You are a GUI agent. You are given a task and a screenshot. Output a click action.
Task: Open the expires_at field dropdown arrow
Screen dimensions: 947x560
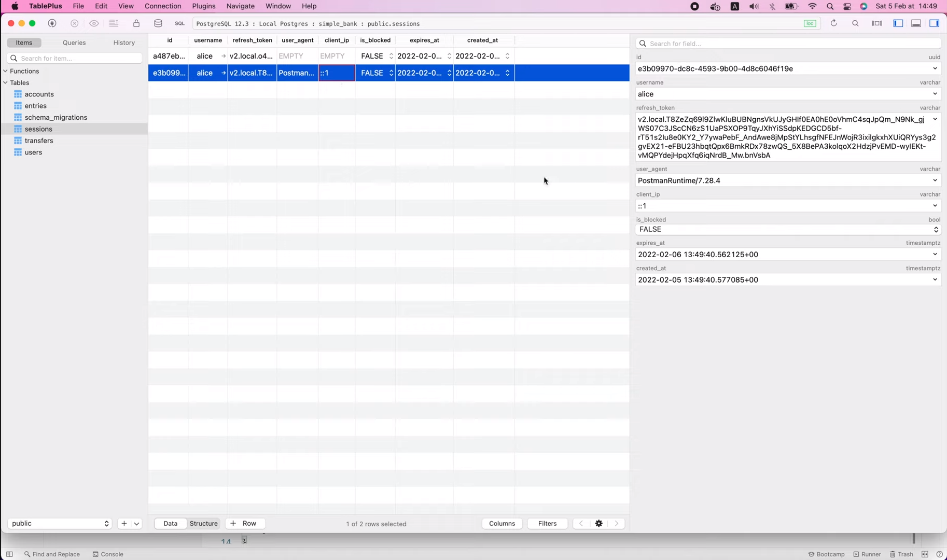935,255
